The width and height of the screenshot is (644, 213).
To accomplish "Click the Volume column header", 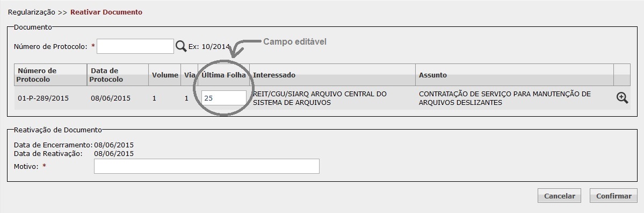I will point(165,75).
